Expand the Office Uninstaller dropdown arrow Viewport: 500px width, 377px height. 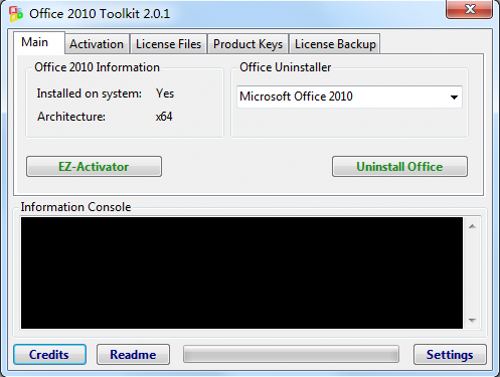point(454,97)
